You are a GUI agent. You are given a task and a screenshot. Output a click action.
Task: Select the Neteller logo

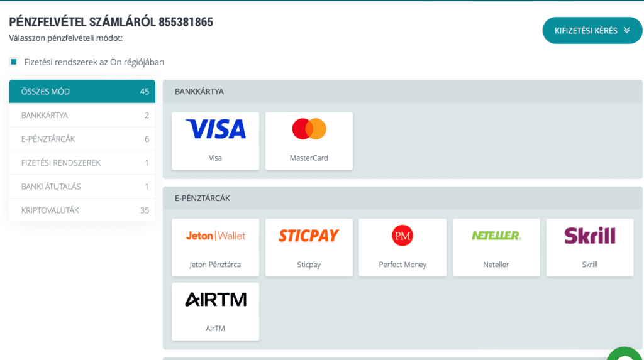point(496,236)
